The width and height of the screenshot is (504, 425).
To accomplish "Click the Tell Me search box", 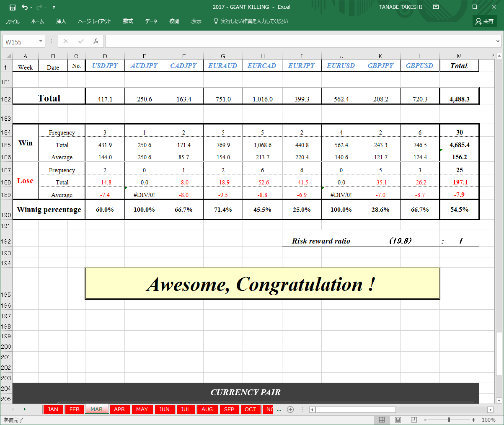I will (x=251, y=21).
